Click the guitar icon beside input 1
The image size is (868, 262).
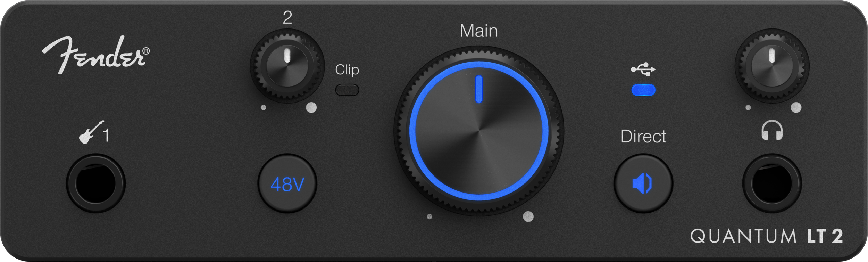[x=91, y=132]
